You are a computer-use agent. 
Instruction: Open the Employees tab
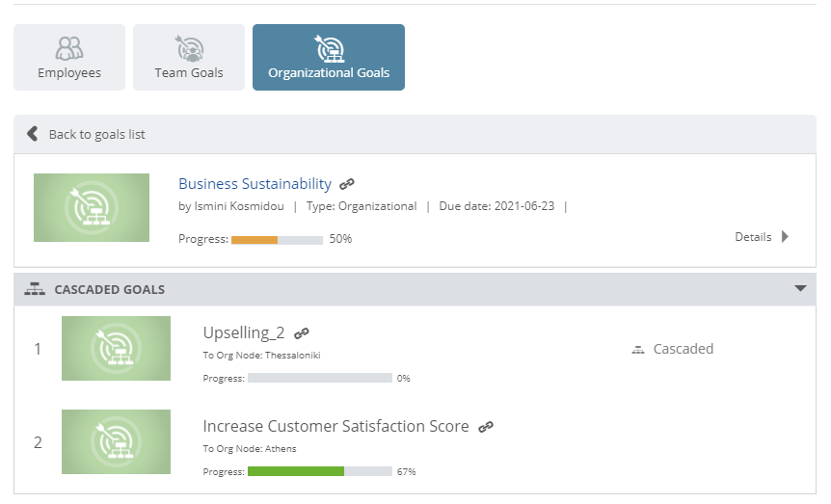coord(69,57)
